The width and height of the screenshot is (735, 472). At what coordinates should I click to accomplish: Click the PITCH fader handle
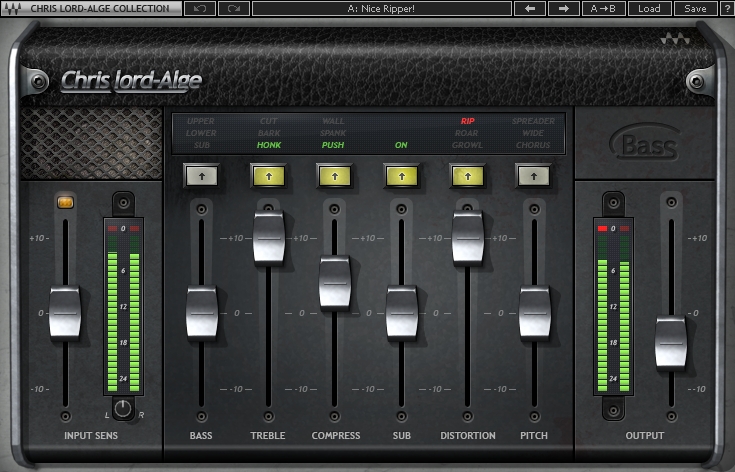click(x=534, y=312)
